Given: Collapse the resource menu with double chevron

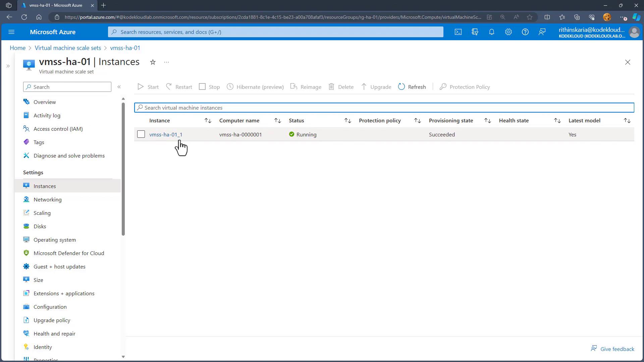Looking at the screenshot, I should coord(119,87).
